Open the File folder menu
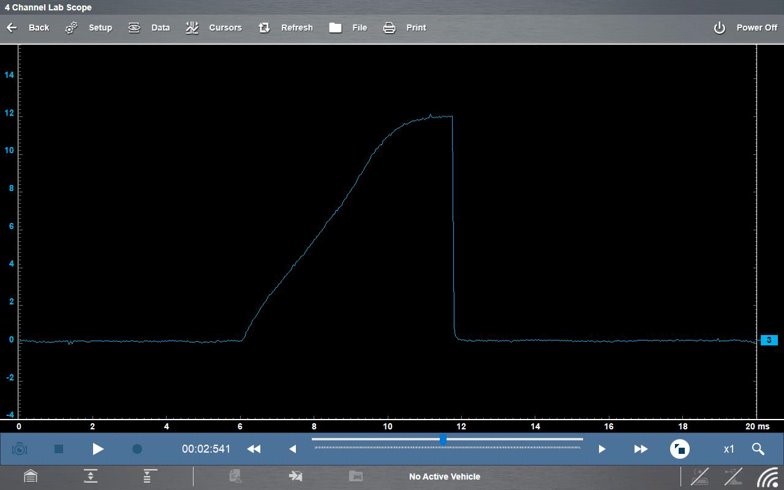 (x=347, y=27)
